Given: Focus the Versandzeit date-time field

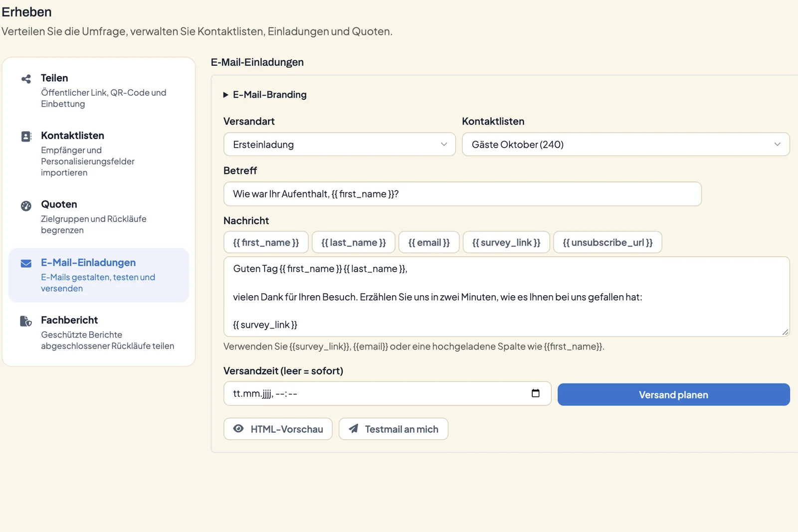Looking at the screenshot, I should point(387,393).
